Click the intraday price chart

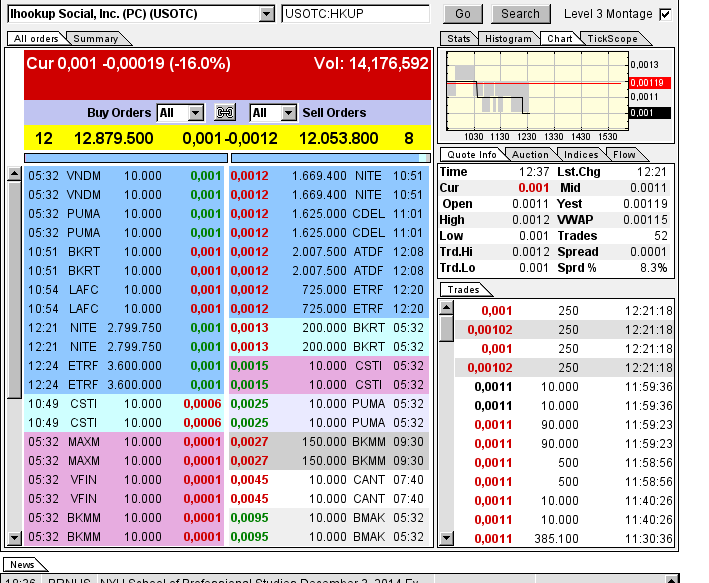point(533,92)
